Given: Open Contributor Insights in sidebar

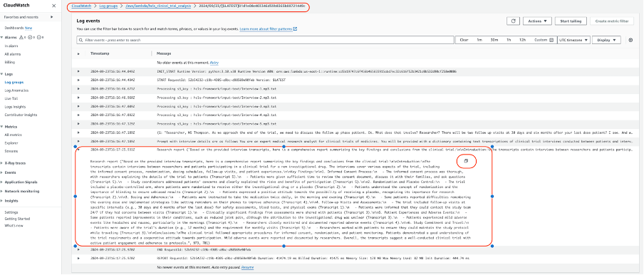Looking at the screenshot, I should coord(21,115).
